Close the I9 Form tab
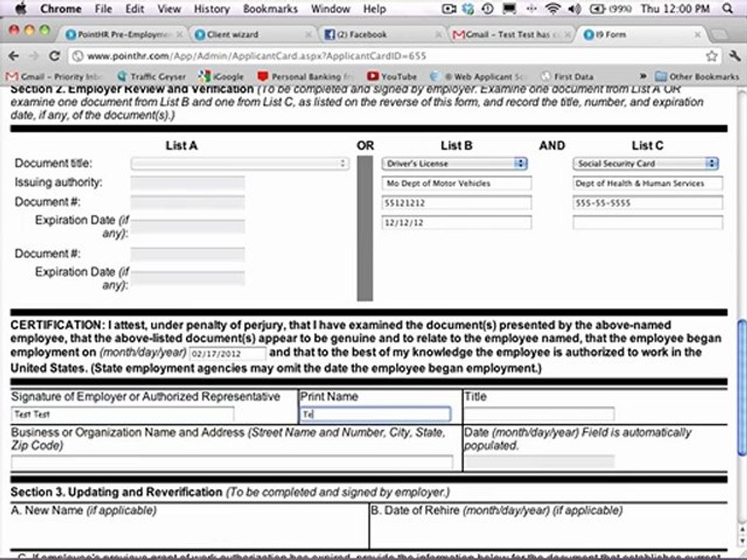747x560 pixels. [x=697, y=34]
